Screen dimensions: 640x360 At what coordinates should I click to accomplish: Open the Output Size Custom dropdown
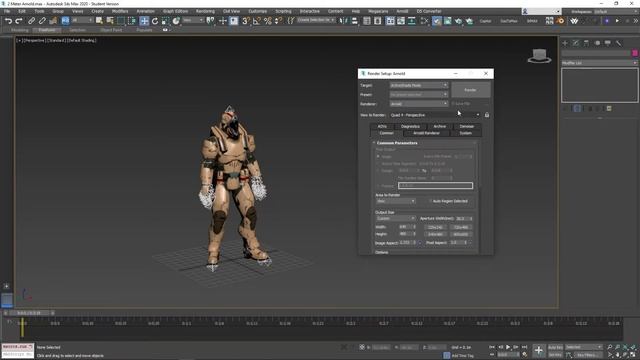pyautogui.click(x=396, y=219)
